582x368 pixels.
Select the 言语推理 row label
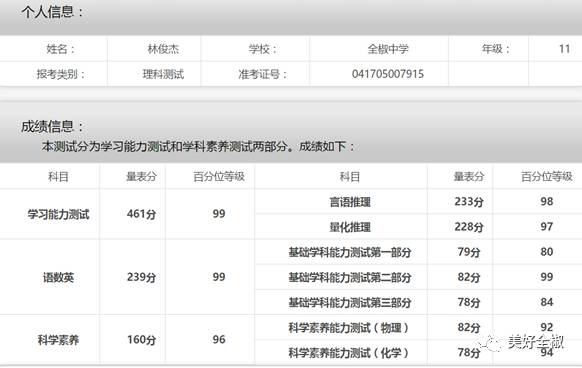click(x=350, y=202)
